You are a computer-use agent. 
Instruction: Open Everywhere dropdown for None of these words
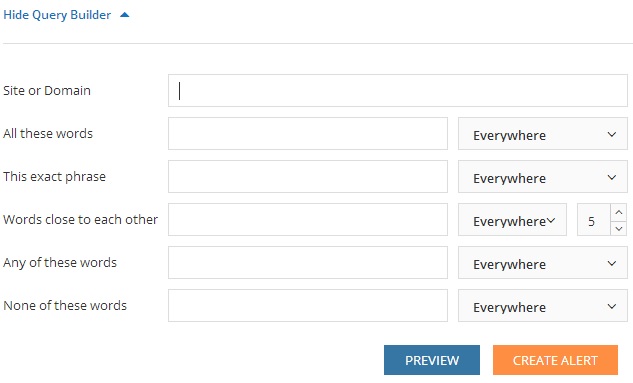point(543,306)
